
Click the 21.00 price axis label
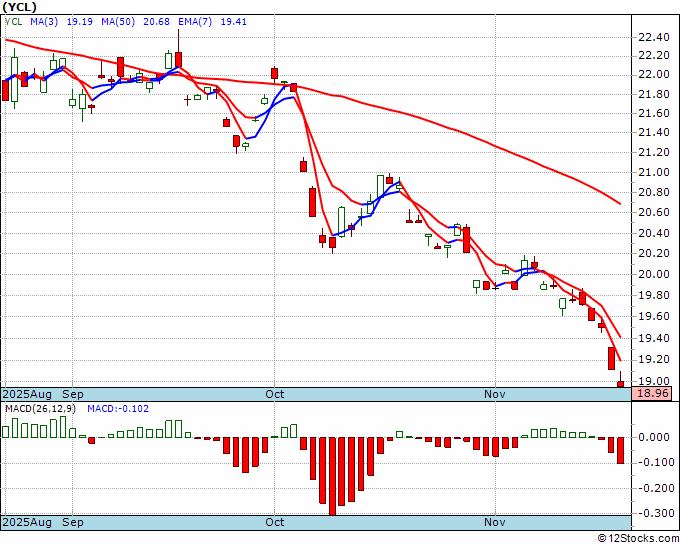pos(654,173)
